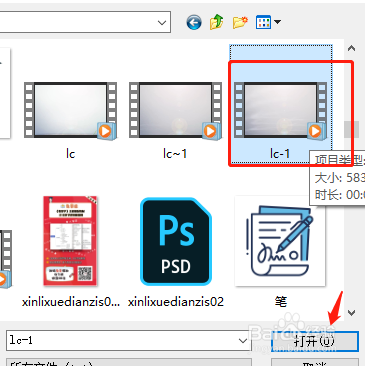Select the xinlixuedianzis02 PSD file icon
Viewport: 365px width, 366px height.
(x=176, y=242)
